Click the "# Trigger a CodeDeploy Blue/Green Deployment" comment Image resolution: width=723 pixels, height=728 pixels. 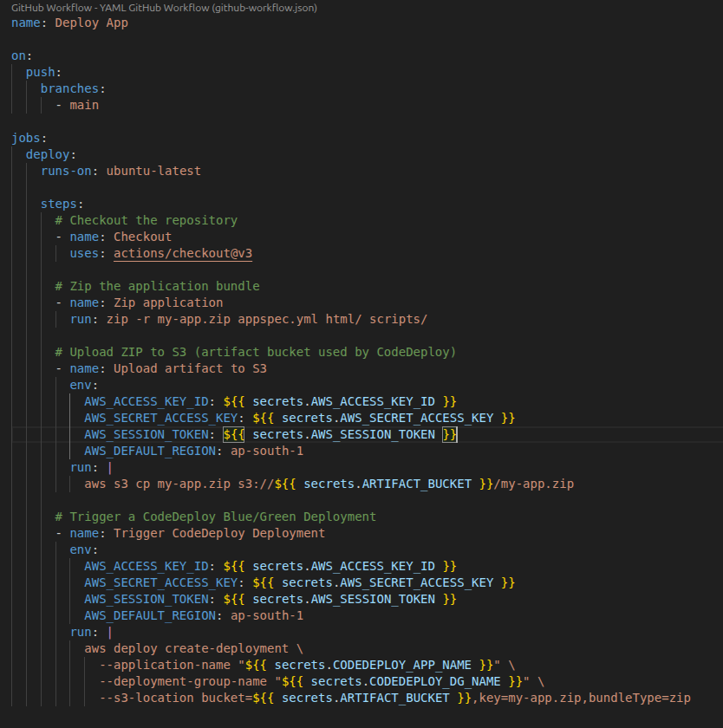pos(215,517)
